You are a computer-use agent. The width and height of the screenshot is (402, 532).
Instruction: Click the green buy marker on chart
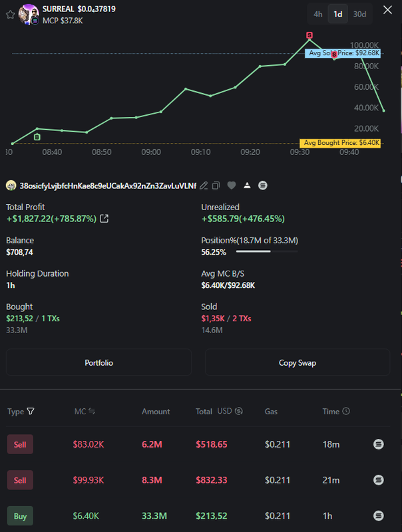click(37, 137)
